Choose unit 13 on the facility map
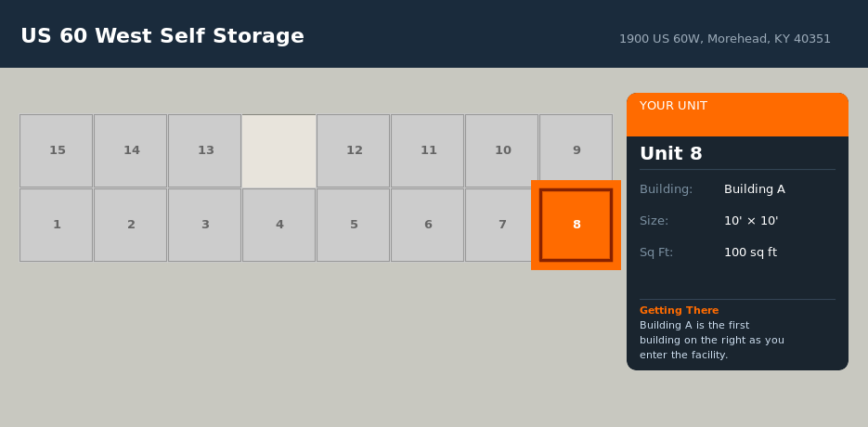868x427 pixels. coord(204,150)
